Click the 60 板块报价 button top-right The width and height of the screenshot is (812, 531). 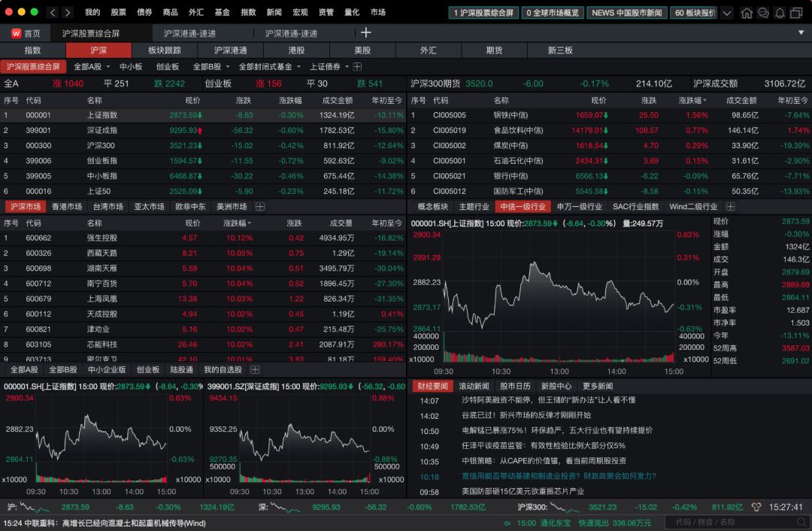(x=693, y=12)
